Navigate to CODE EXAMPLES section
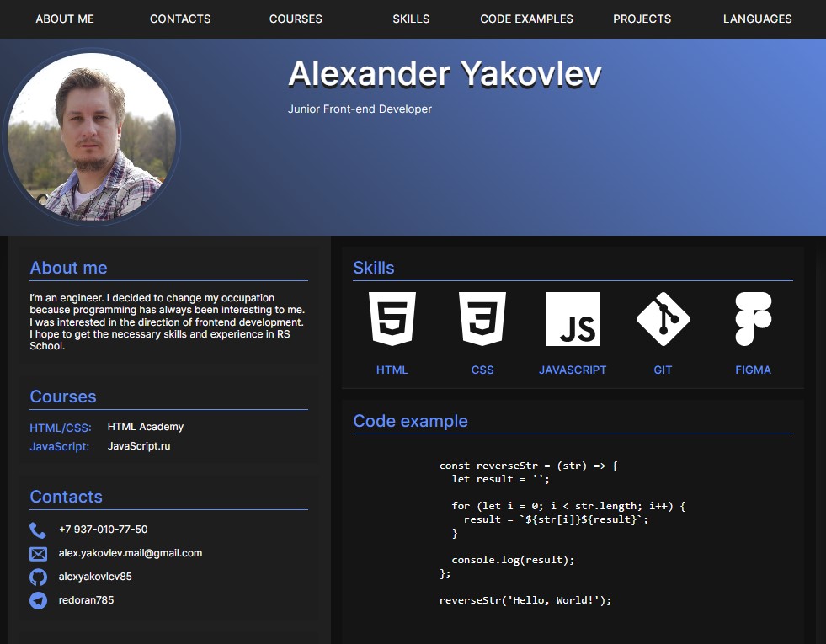The image size is (826, 644). click(x=526, y=19)
